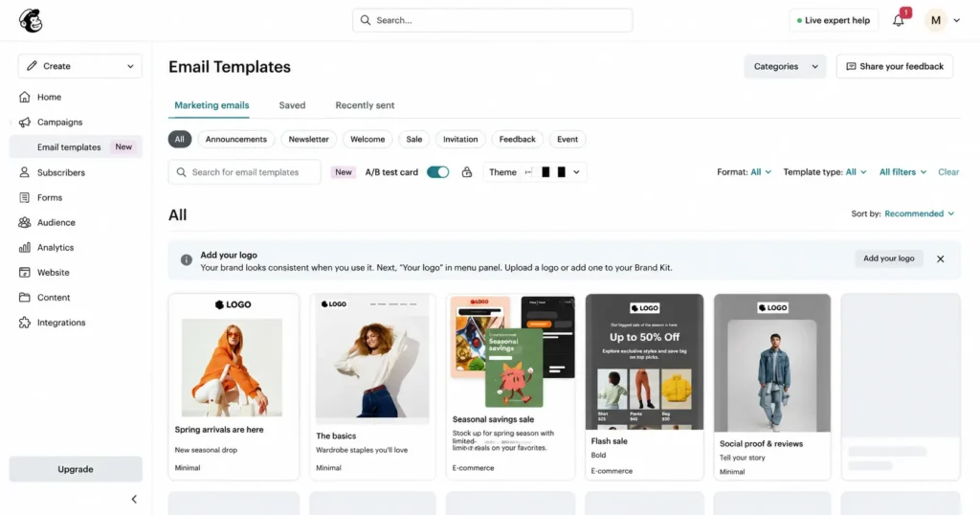Toggle the A/B test card switch
The width and height of the screenshot is (980, 515).
[437, 172]
